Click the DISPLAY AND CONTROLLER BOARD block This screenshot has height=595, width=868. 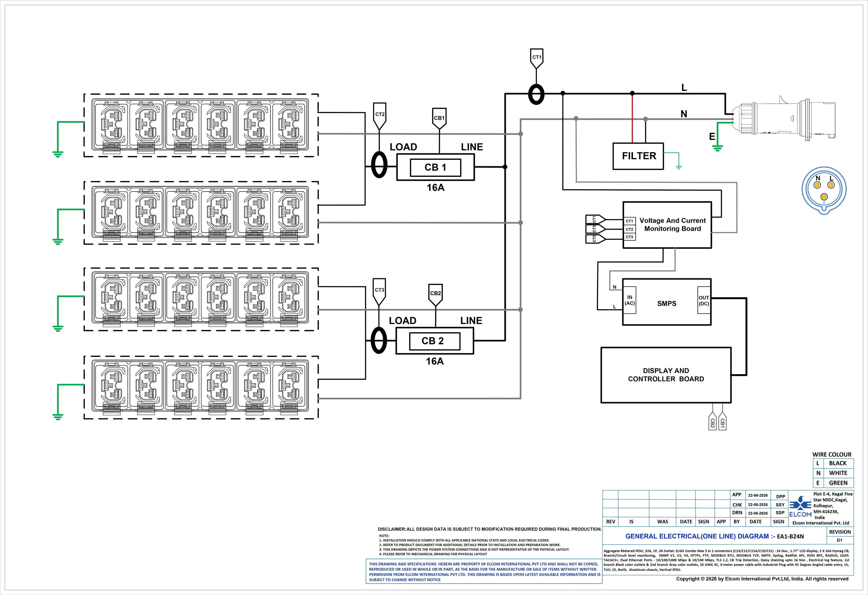tap(666, 375)
